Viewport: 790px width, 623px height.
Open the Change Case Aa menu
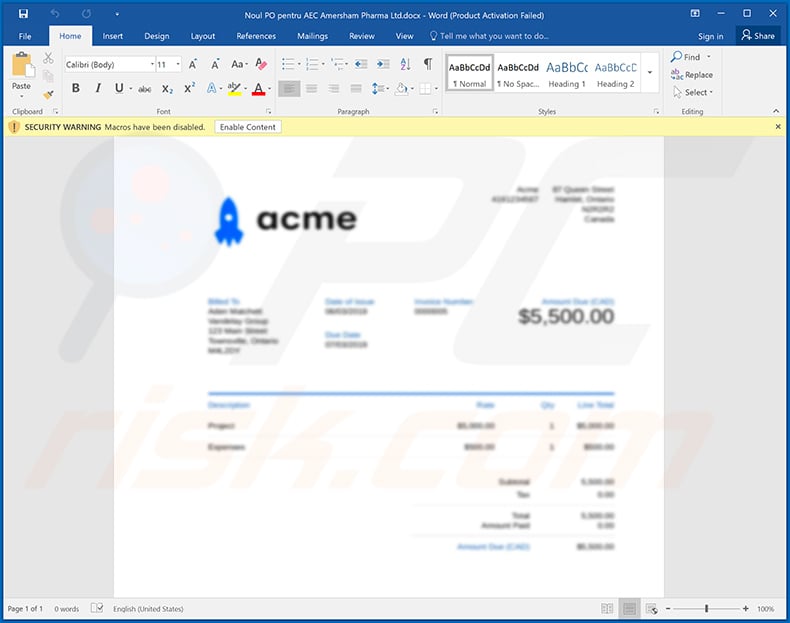pos(239,64)
